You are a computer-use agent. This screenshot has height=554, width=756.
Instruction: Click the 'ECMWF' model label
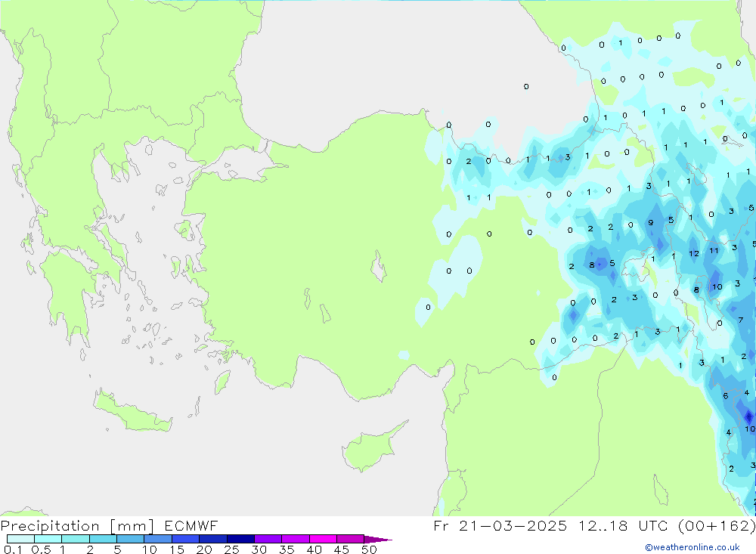pos(191,525)
